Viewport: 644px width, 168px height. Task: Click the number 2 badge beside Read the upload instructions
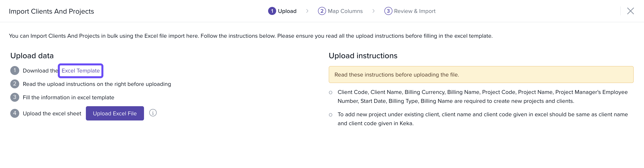pyautogui.click(x=15, y=84)
